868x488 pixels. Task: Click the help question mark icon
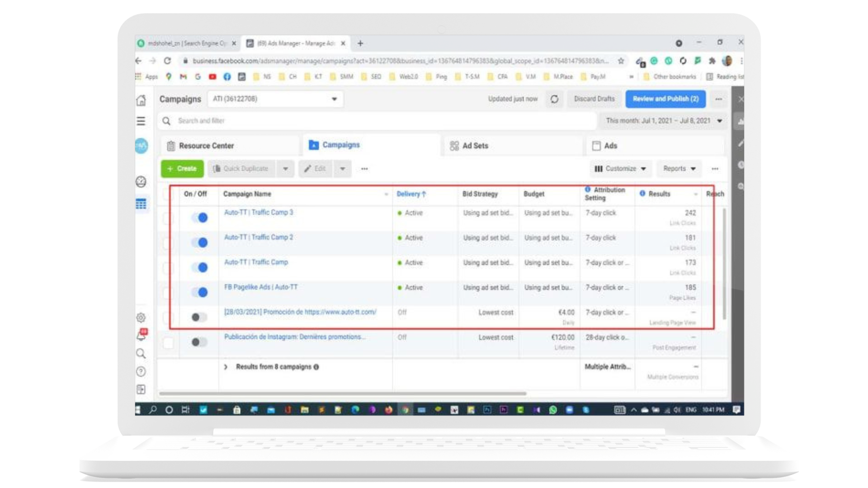pos(141,371)
